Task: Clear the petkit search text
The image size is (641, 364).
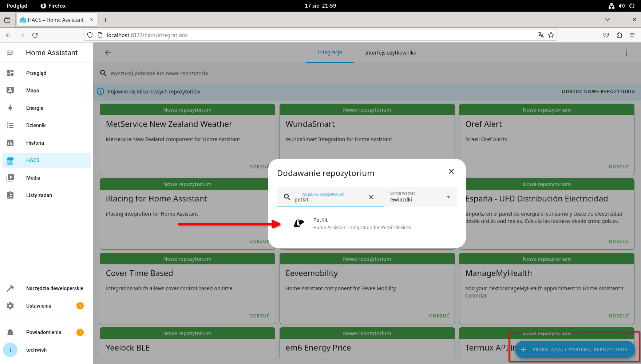Action: click(x=371, y=197)
